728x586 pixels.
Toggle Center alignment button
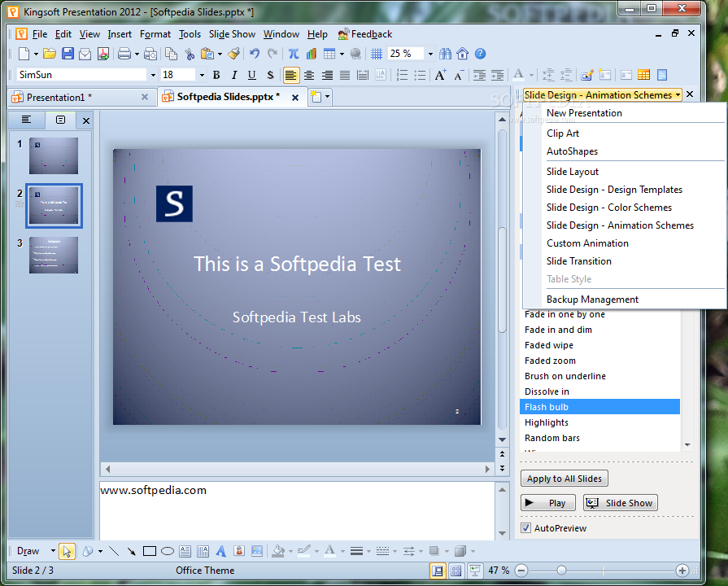[309, 75]
